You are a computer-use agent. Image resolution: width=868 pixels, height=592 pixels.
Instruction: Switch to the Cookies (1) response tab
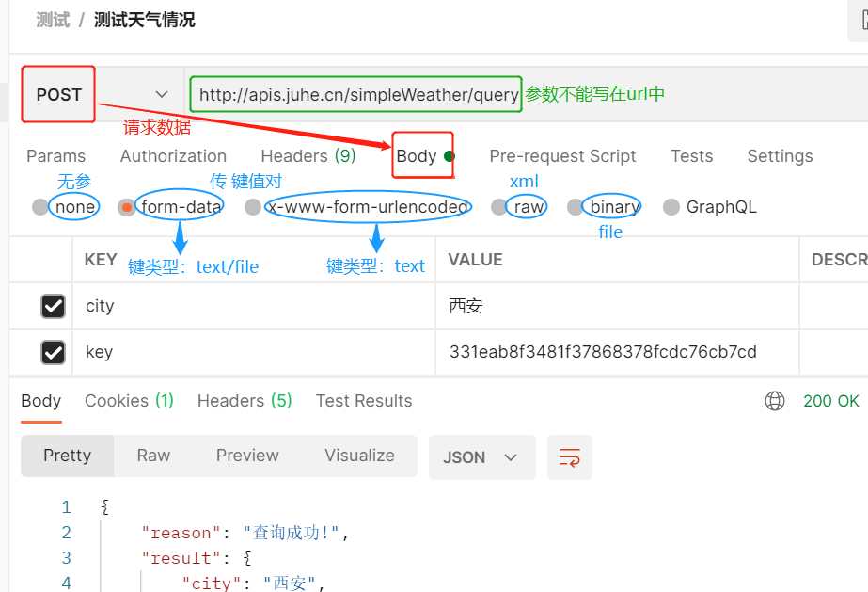point(128,400)
